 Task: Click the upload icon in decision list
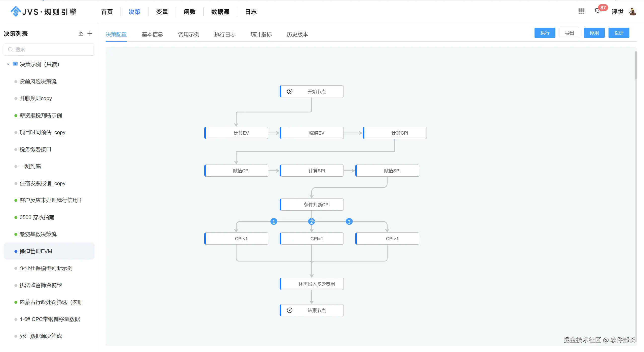(x=81, y=34)
